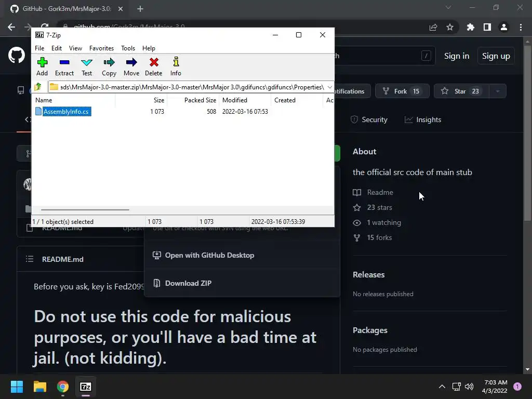The height and width of the screenshot is (399, 532).
Task: Open Chrome profile avatar icon
Action: [504, 27]
